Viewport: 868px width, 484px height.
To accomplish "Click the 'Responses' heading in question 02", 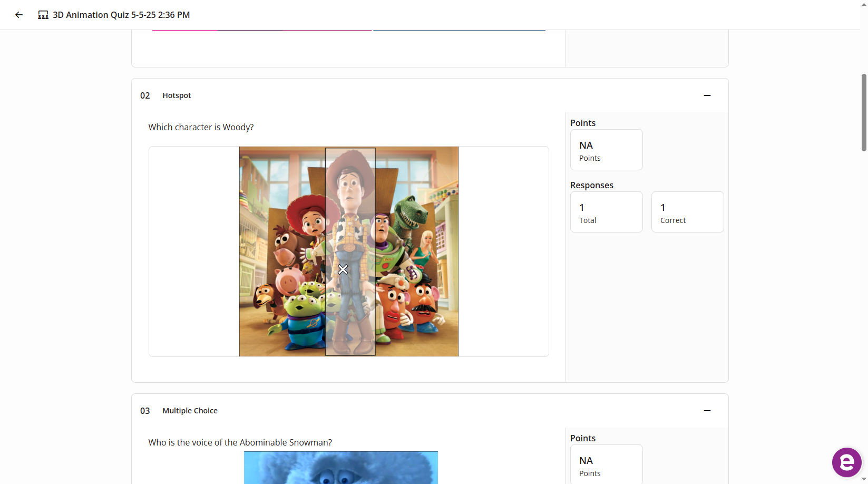I will (592, 185).
